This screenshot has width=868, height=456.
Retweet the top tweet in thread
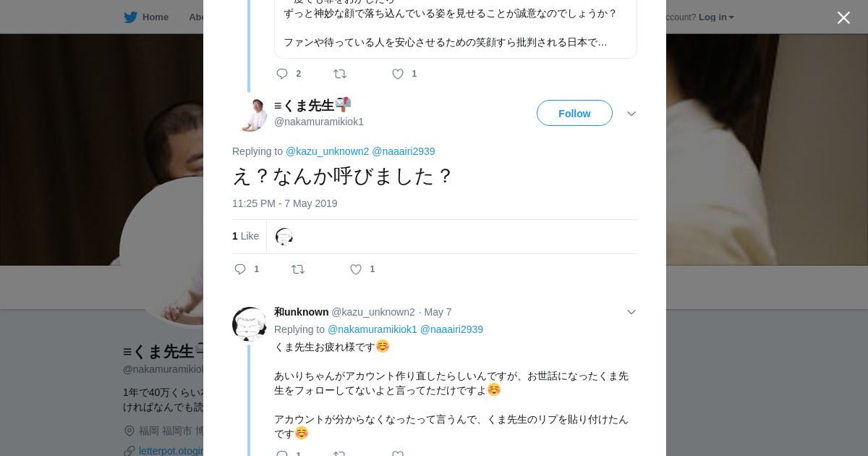pos(340,74)
